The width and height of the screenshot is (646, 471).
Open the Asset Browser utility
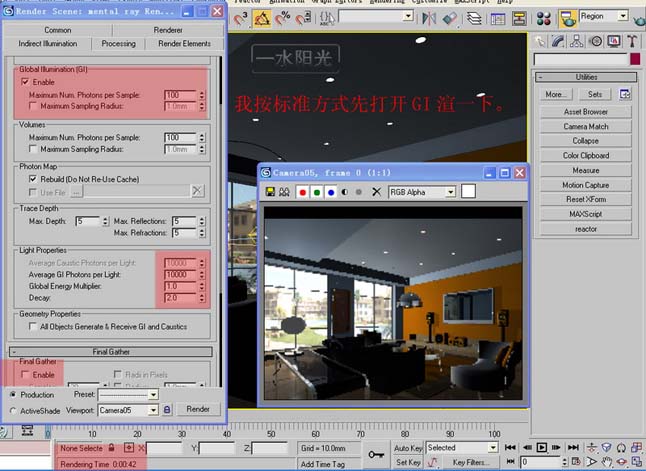coord(585,112)
